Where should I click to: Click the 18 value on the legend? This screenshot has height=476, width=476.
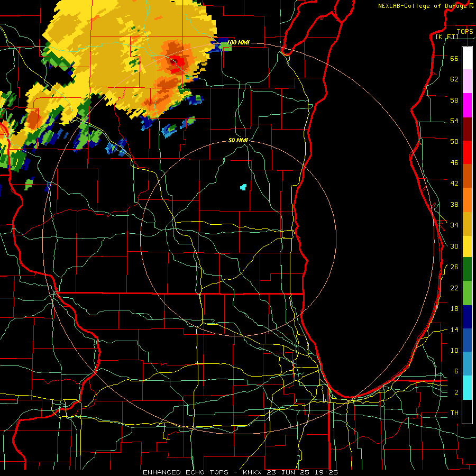pyautogui.click(x=454, y=309)
